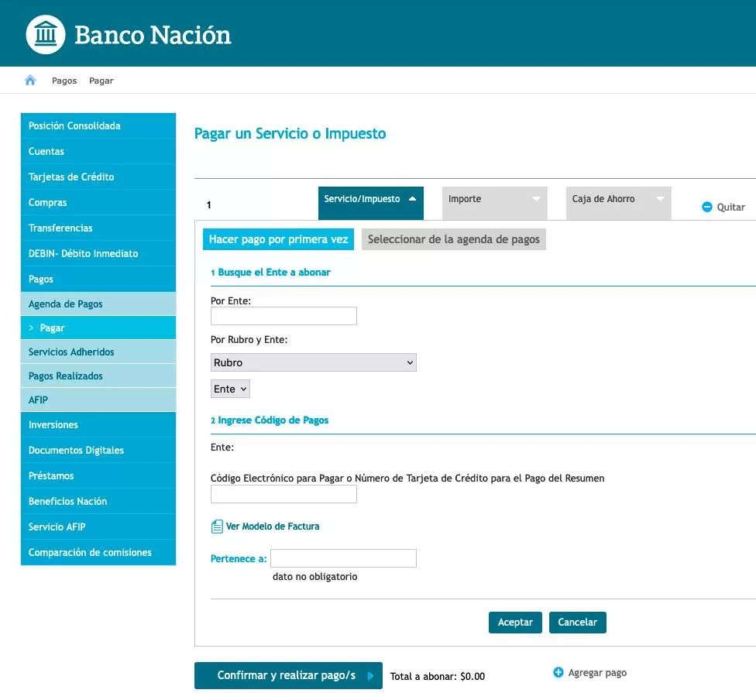Screen dimensions: 756x700
Task: Open the Rubro dropdown
Action: pyautogui.click(x=314, y=362)
